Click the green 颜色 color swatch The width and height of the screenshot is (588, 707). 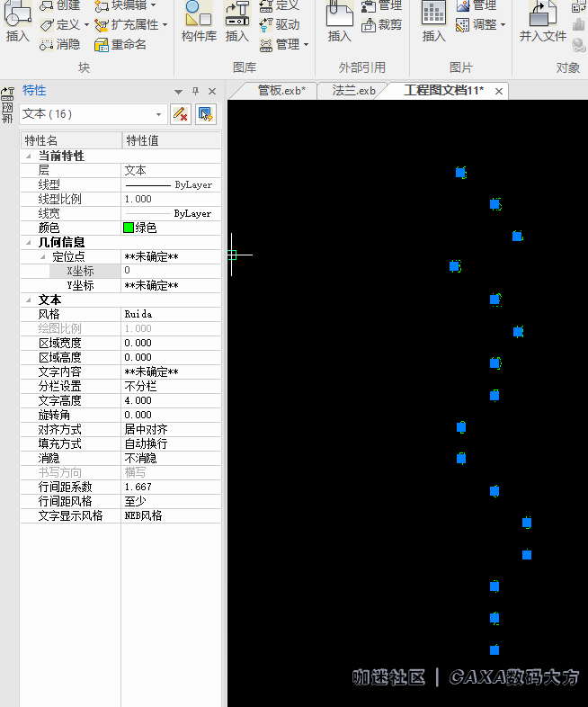tap(129, 228)
